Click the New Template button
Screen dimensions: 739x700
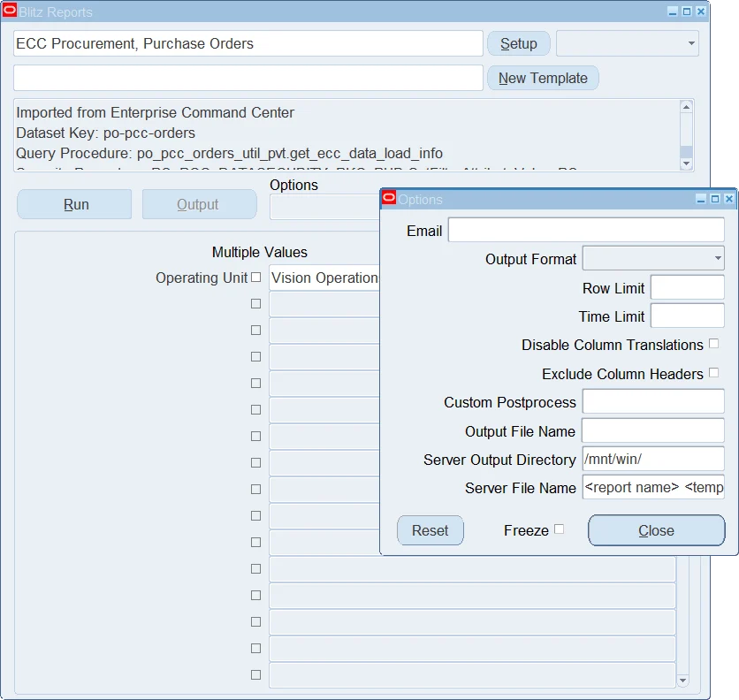[543, 78]
